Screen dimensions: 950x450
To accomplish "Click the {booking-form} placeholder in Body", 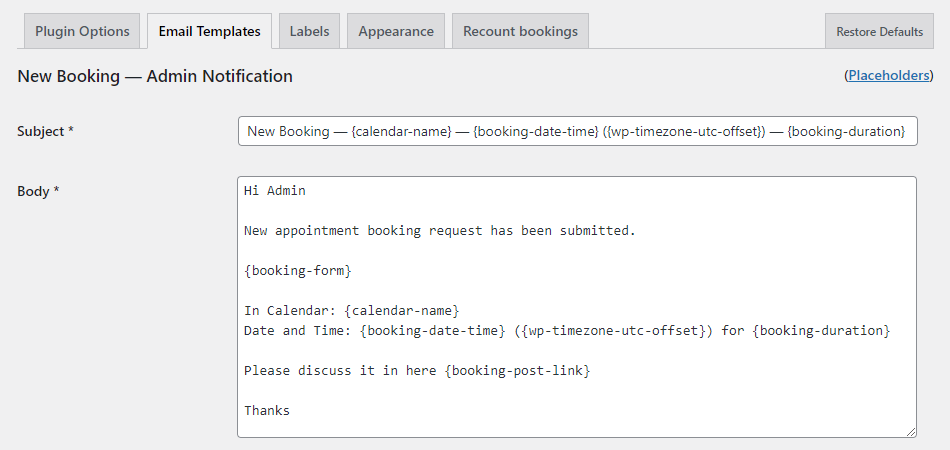I will [x=298, y=270].
